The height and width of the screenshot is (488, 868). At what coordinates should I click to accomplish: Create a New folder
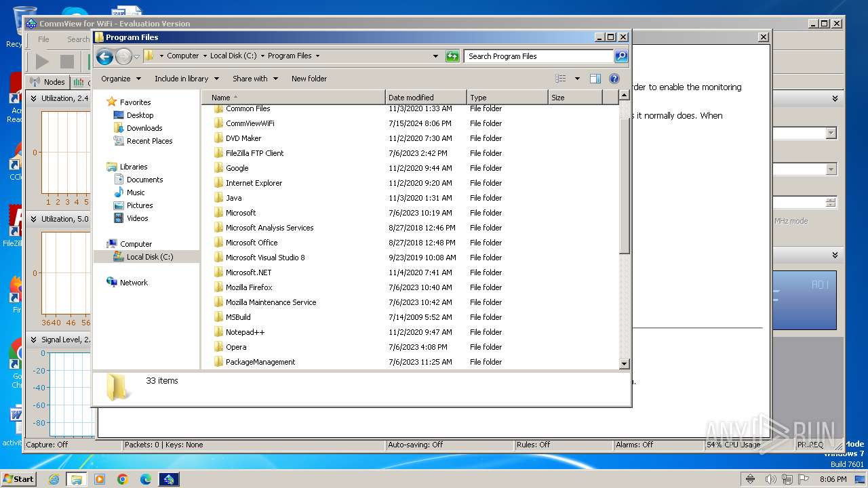(x=309, y=79)
